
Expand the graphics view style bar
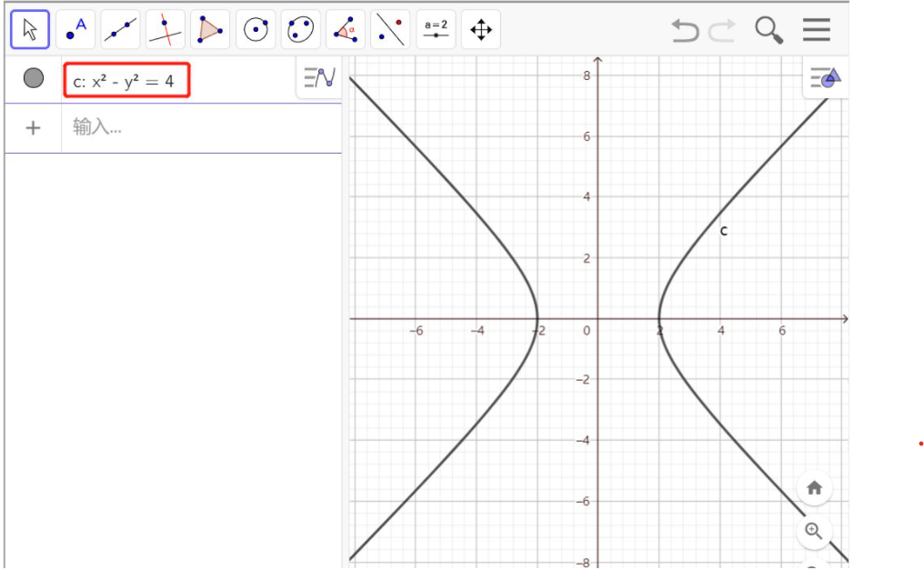tap(825, 79)
